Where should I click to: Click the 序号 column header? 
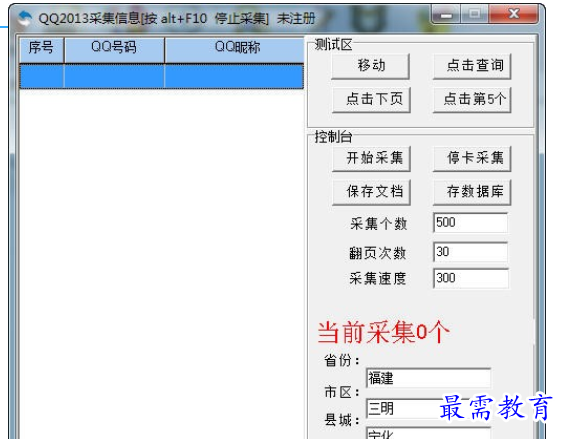(41, 49)
